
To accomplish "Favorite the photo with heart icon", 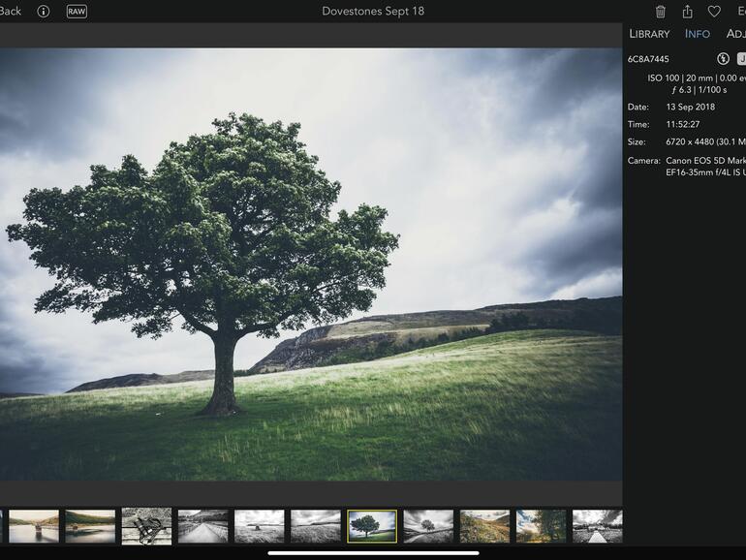I will 714,12.
